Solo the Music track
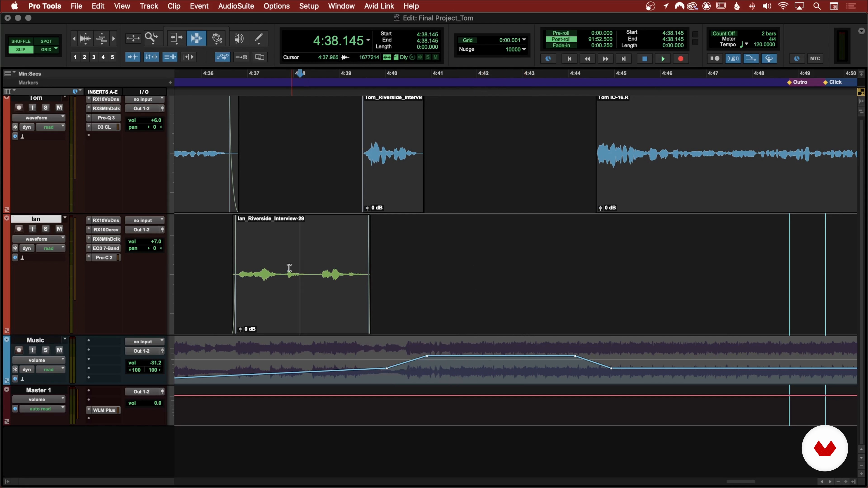The width and height of the screenshot is (868, 488). click(x=45, y=350)
